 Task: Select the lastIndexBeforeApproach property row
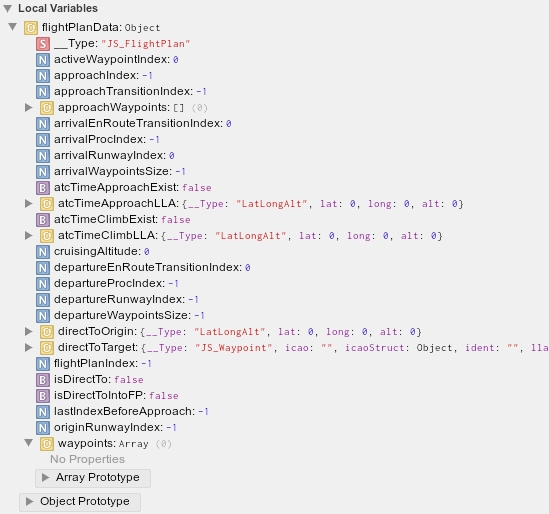click(x=123, y=412)
